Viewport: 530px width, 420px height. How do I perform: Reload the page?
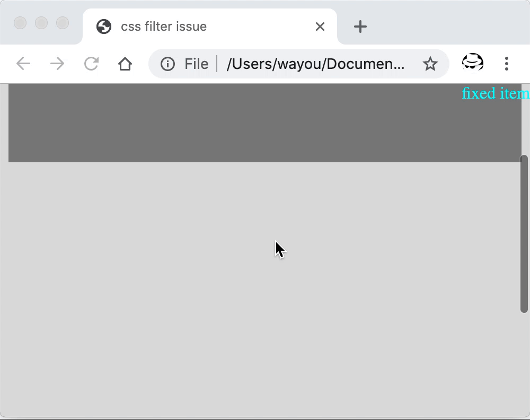click(91, 64)
